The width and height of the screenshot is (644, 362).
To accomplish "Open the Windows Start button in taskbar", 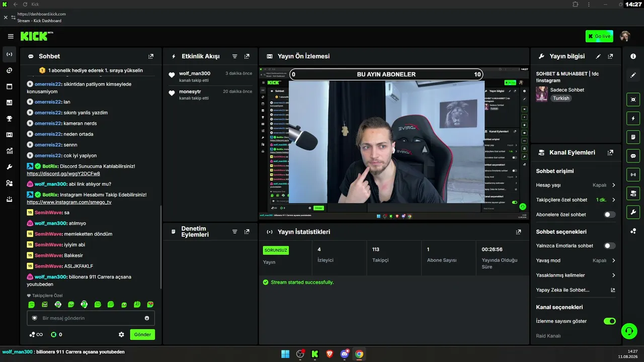I will pos(285,354).
